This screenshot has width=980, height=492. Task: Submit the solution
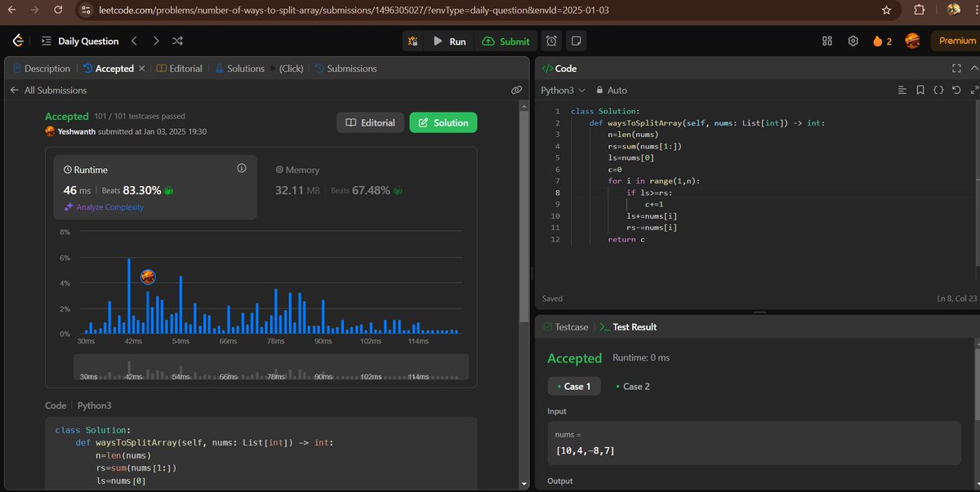point(506,41)
